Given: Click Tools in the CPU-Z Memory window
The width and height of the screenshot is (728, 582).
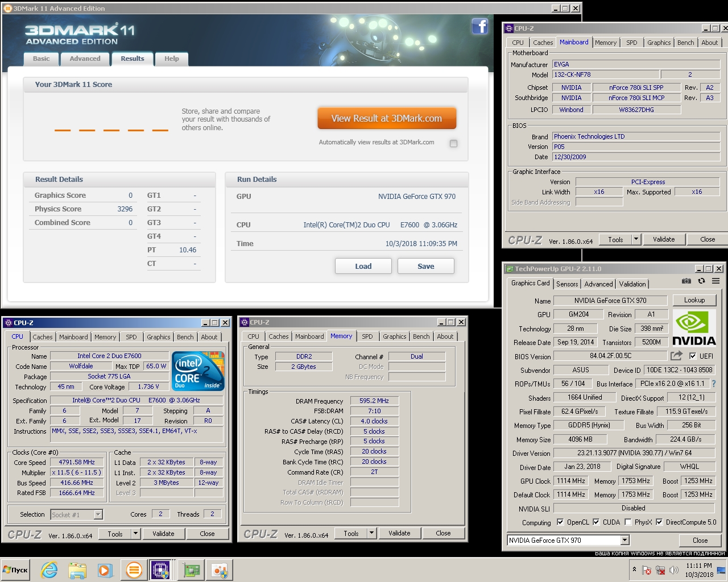Looking at the screenshot, I should pyautogui.click(x=351, y=533).
